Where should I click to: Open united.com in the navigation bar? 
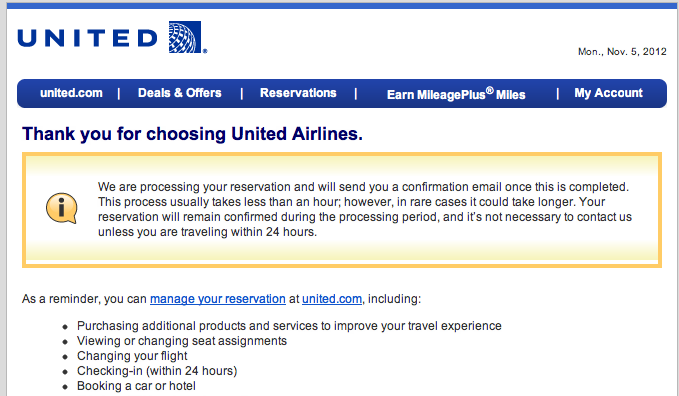click(71, 93)
